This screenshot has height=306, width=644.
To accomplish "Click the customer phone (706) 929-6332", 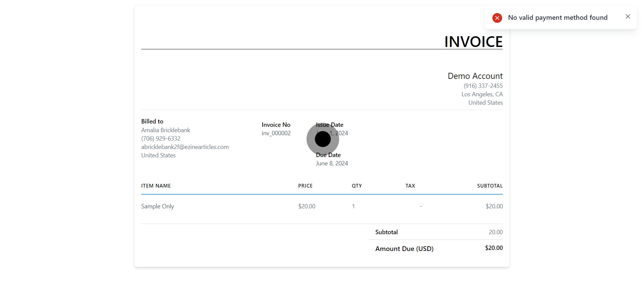I will coord(161,139).
